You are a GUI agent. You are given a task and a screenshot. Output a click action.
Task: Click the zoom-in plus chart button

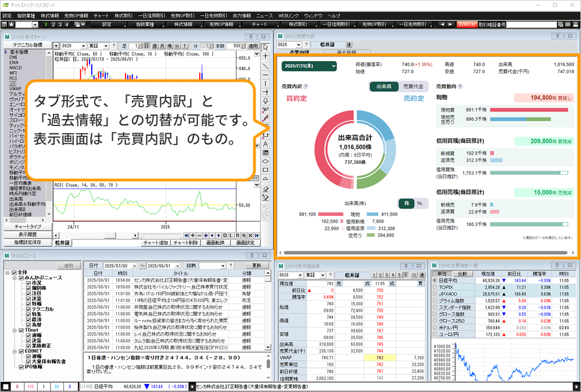point(193,236)
